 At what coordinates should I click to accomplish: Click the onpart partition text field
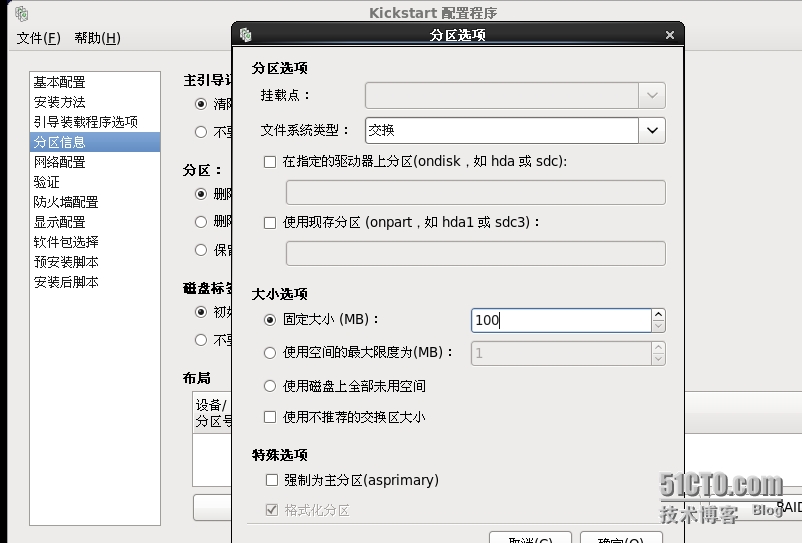tap(476, 253)
